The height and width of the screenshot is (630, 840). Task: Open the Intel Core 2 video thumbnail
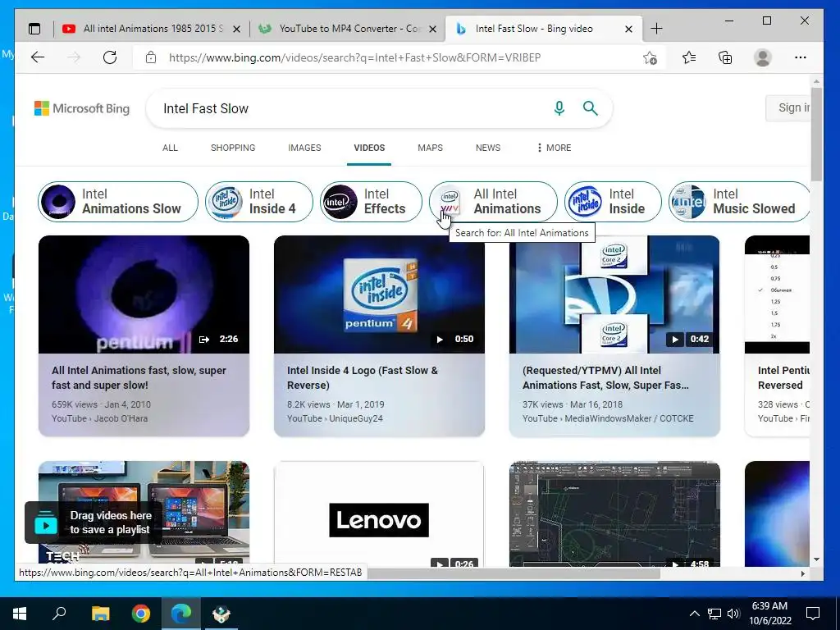click(614, 294)
